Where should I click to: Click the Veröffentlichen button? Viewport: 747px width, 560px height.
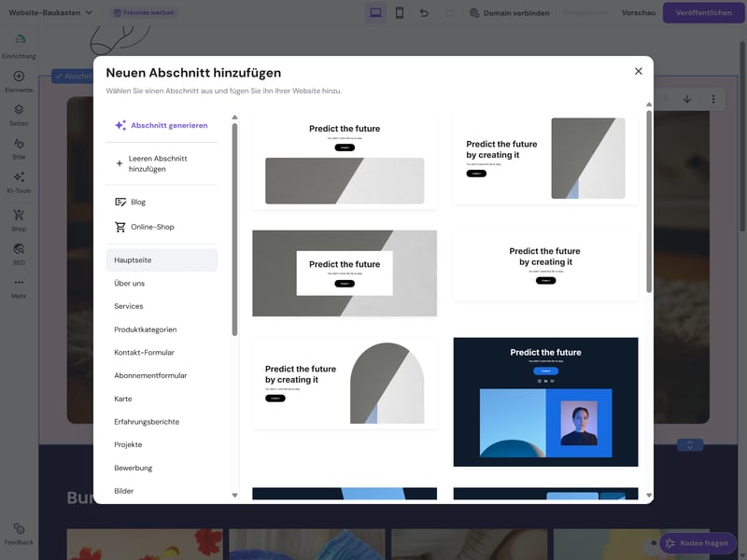(x=703, y=13)
